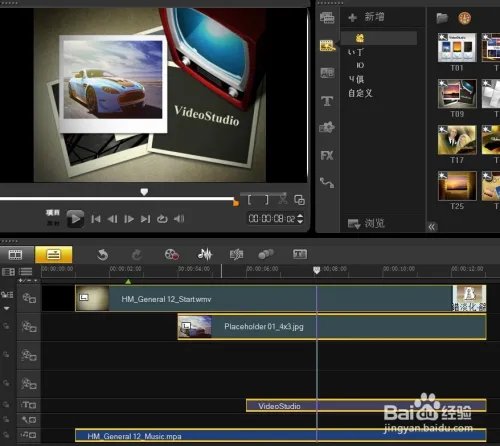Step to next frame
Screen dimensions: 500x446
129,219
